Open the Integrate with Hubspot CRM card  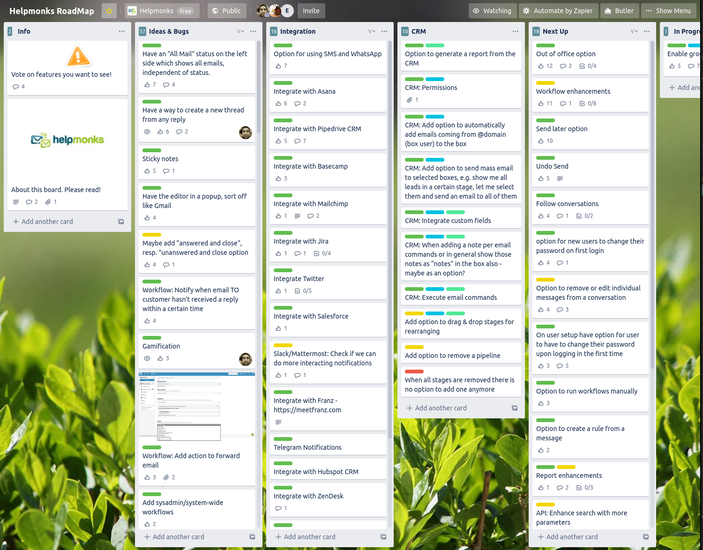[328, 469]
